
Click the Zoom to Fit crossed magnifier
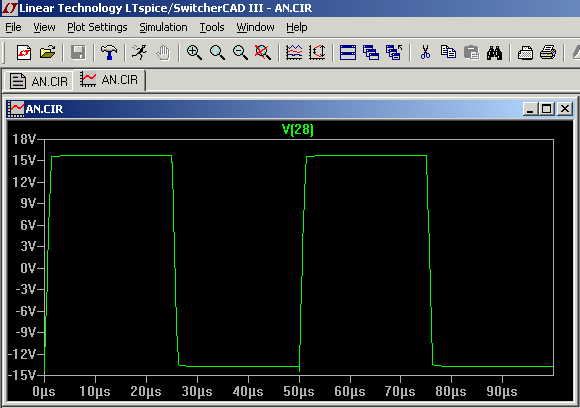(263, 53)
